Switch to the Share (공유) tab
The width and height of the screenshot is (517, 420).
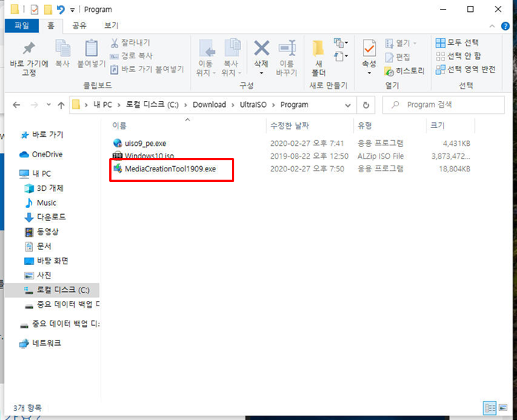coord(79,25)
